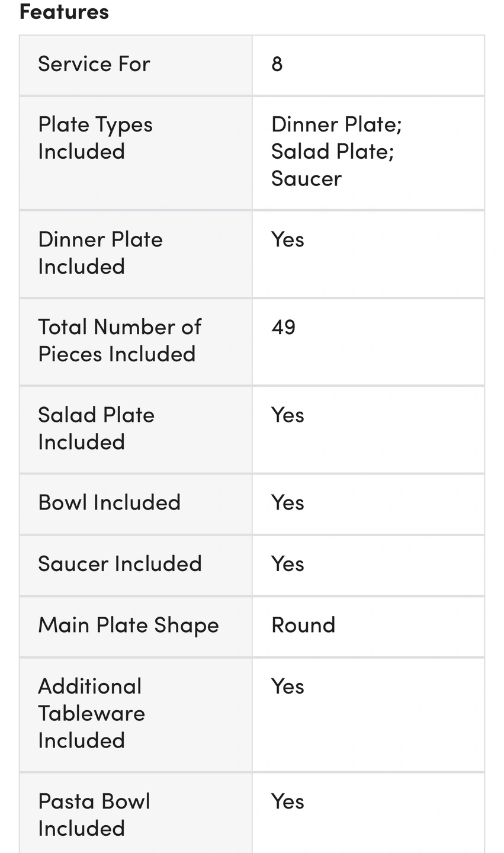Click the Dinner Plate; Salad Plate; Saucer value

[336, 152]
